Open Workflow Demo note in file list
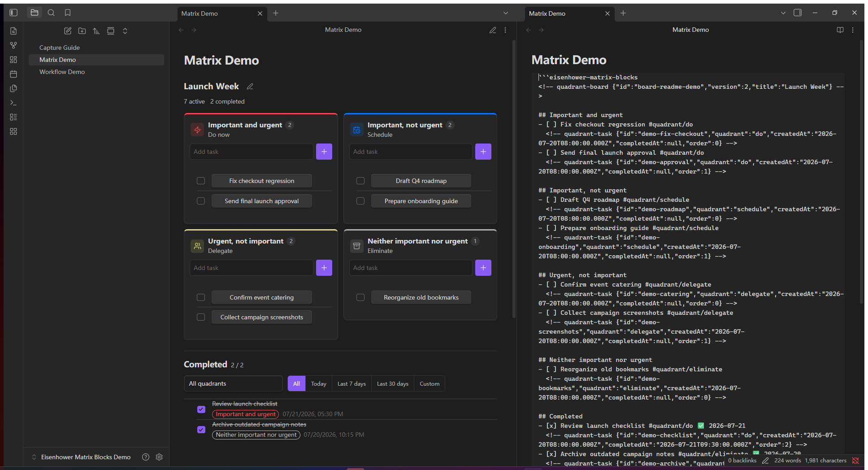Image resolution: width=868 pixels, height=470 pixels. click(96, 72)
